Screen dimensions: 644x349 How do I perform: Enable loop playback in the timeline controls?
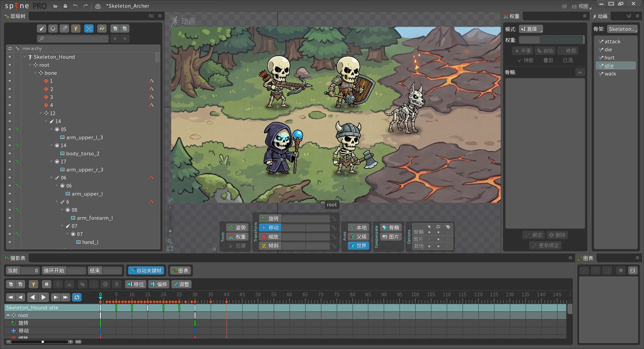(77, 297)
